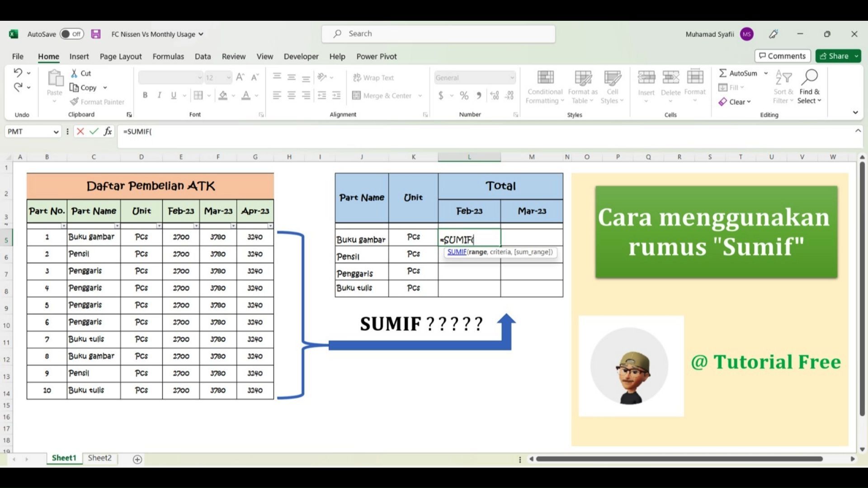Click the Font Color letter A
The image size is (868, 488).
point(246,95)
